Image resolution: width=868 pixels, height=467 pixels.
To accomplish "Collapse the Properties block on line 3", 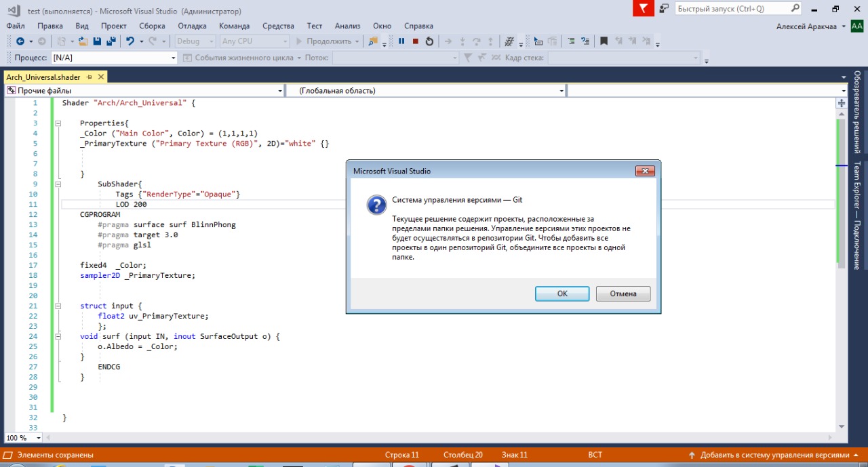I will (58, 123).
